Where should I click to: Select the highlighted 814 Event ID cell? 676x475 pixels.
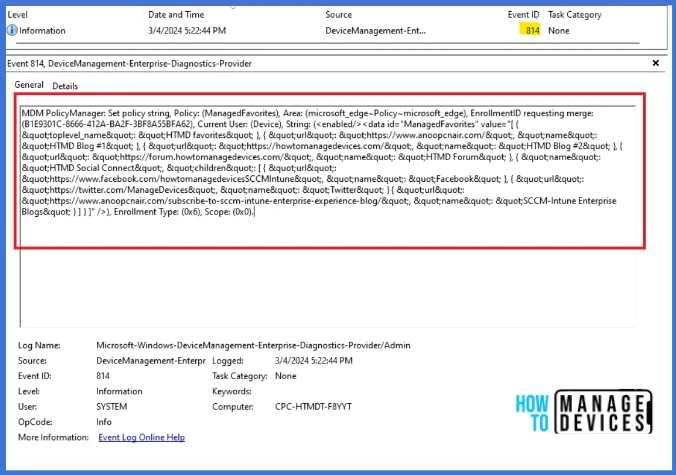530,30
